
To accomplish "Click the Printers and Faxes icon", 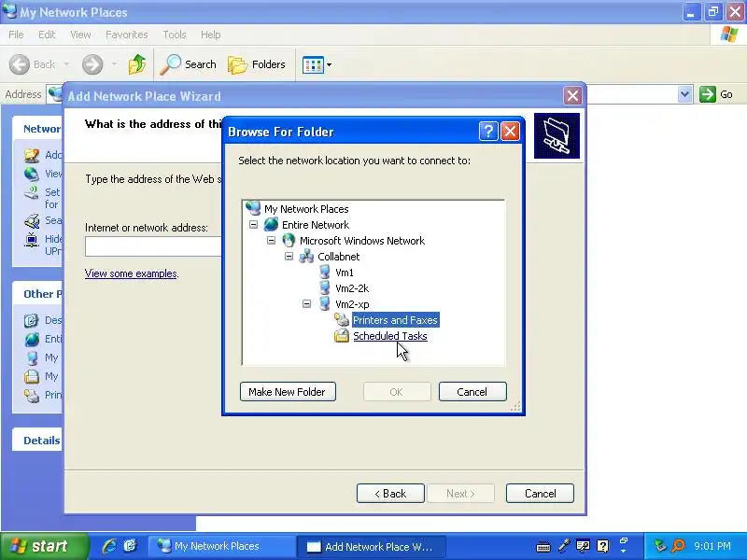I will [x=342, y=320].
